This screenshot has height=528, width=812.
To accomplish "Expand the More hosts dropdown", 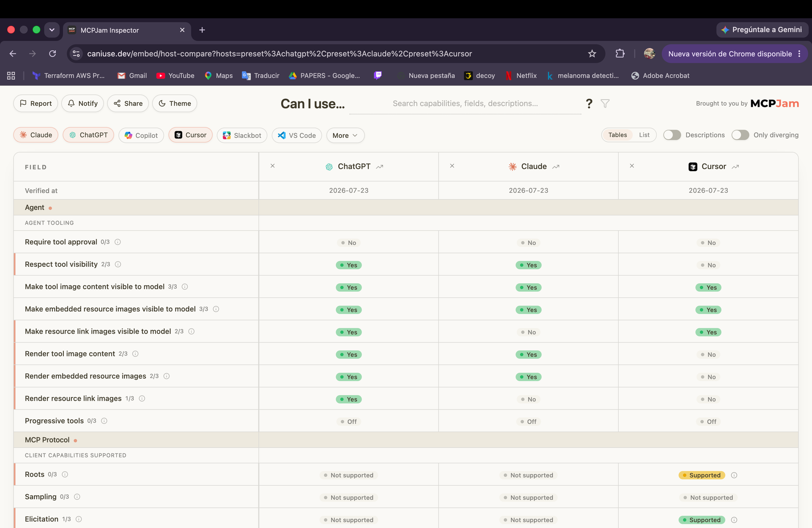I will coord(345,135).
